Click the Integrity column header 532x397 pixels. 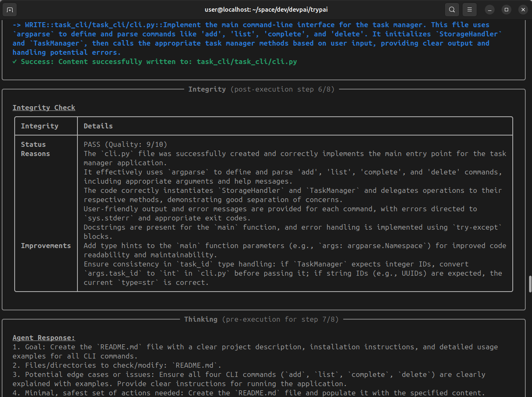pos(40,126)
